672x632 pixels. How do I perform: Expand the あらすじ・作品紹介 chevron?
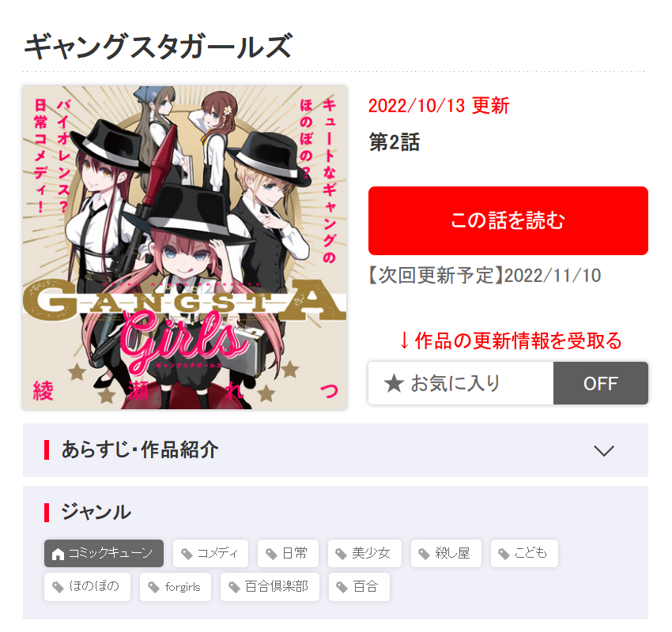(x=604, y=450)
